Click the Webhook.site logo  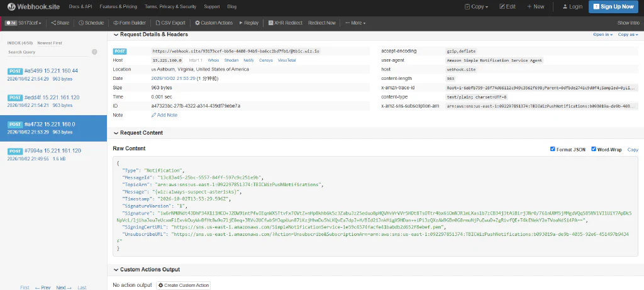(x=33, y=6)
